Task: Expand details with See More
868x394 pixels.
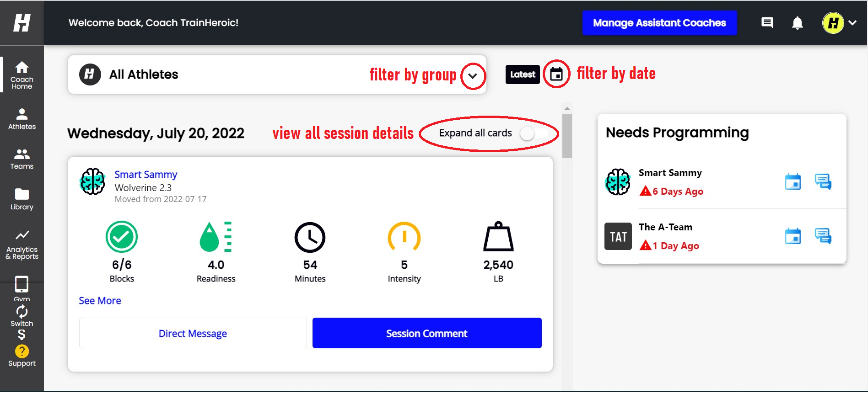Action: (100, 301)
